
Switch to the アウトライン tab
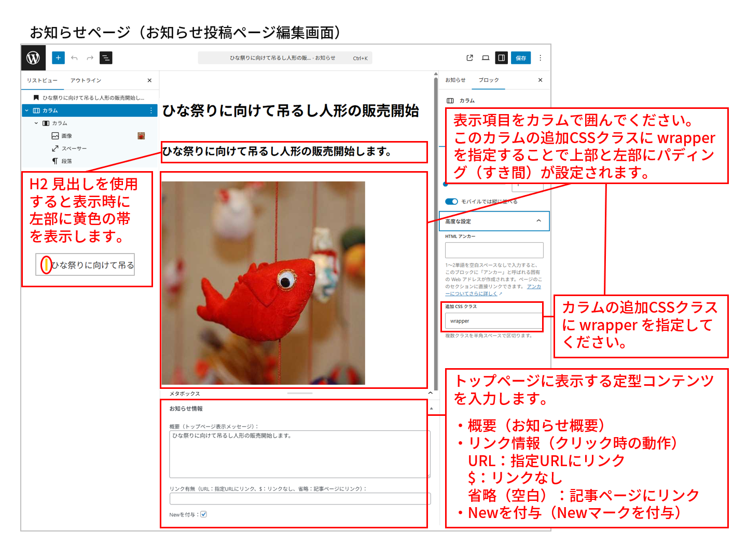tap(86, 80)
